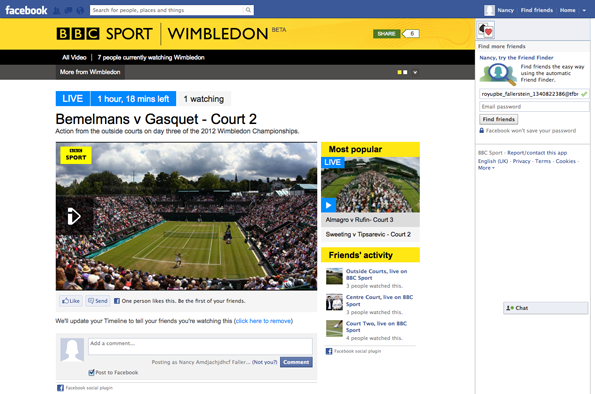Click the lock icon by password notice

[482, 130]
